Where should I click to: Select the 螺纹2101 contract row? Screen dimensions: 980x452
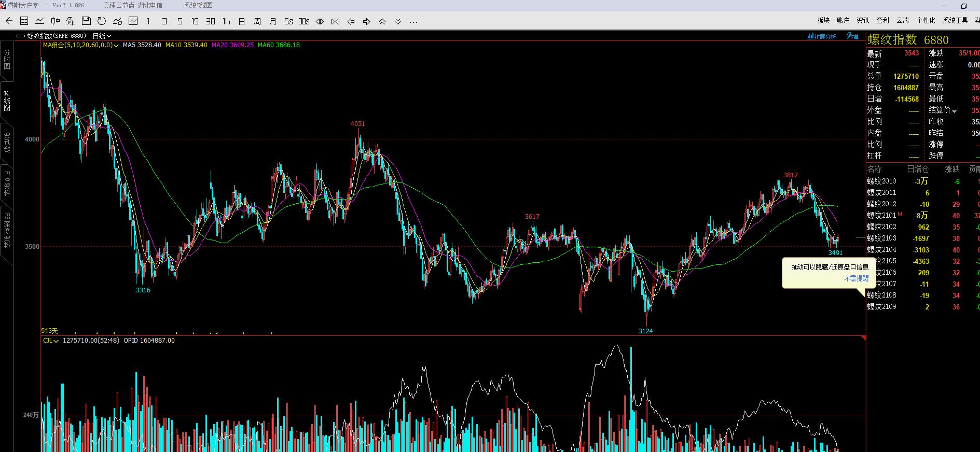882,215
